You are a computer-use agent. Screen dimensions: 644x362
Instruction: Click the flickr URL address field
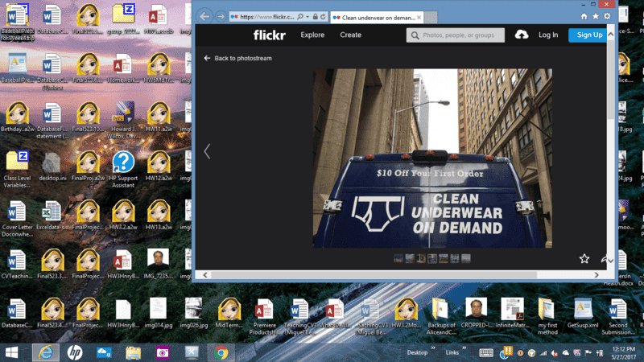(x=266, y=17)
